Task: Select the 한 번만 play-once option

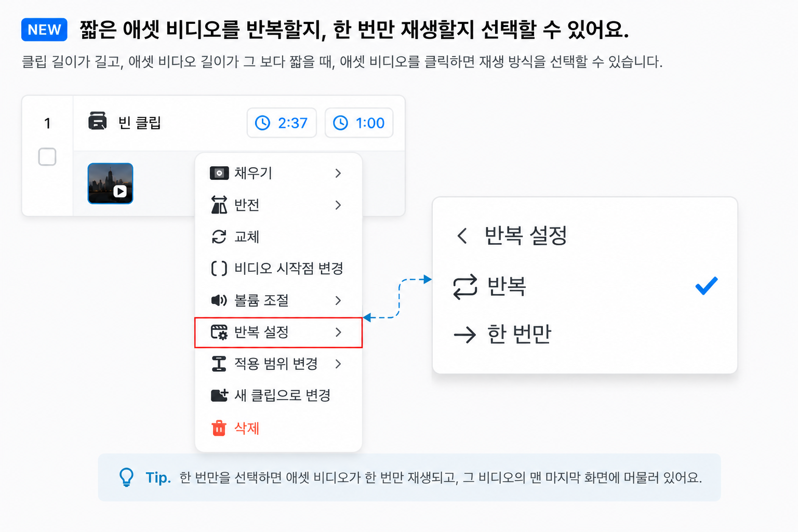Action: click(585, 334)
